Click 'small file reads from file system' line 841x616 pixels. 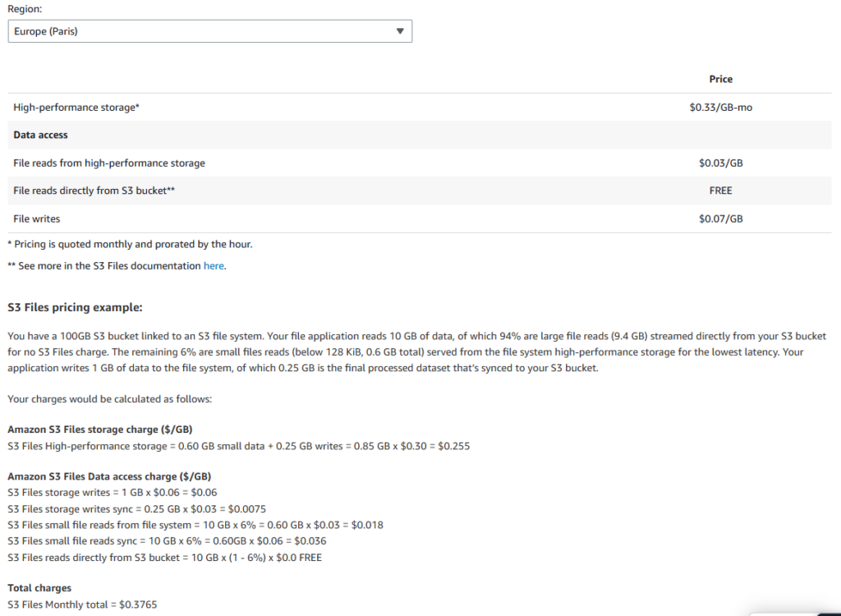(195, 525)
